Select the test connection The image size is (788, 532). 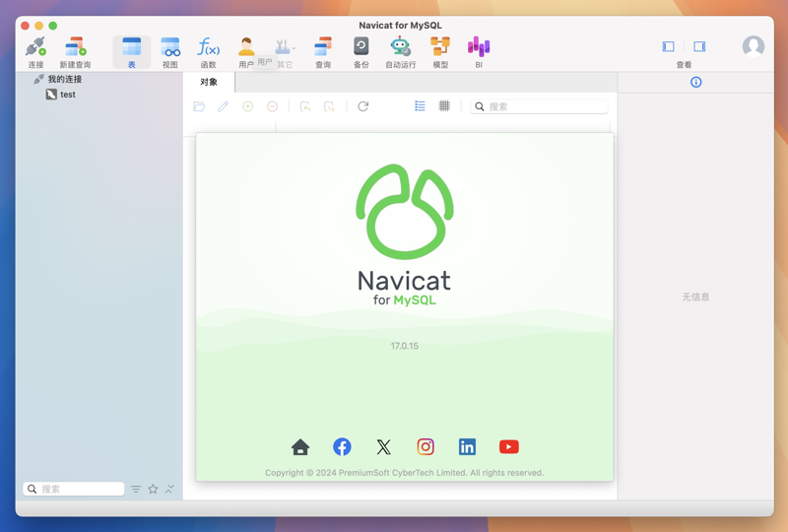(x=68, y=95)
